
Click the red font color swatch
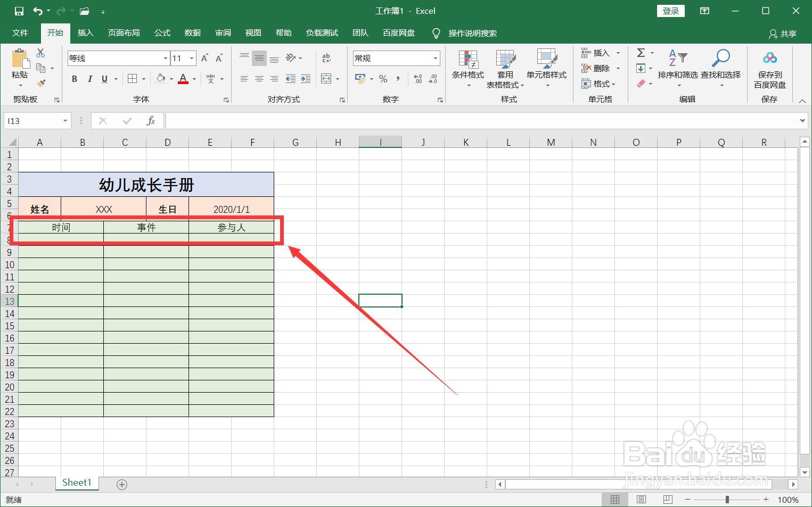coord(183,79)
